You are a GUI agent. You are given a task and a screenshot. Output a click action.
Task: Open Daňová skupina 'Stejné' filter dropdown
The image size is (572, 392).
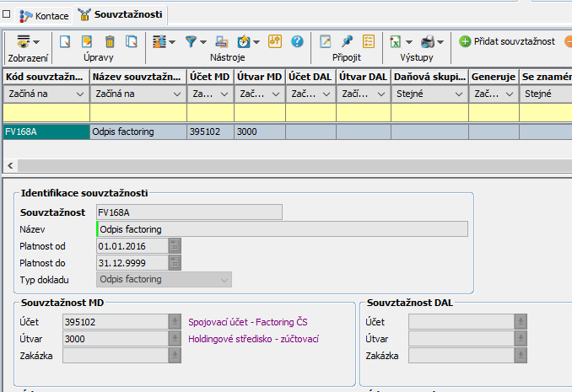(x=458, y=94)
